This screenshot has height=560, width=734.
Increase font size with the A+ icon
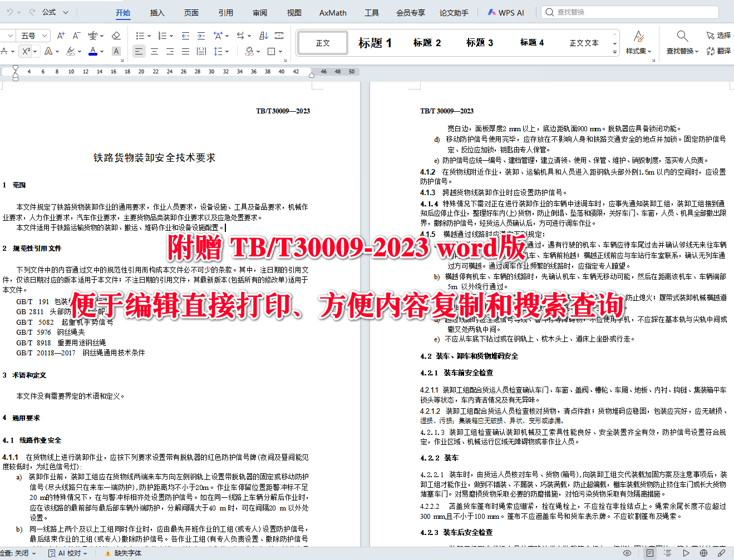(x=61, y=36)
